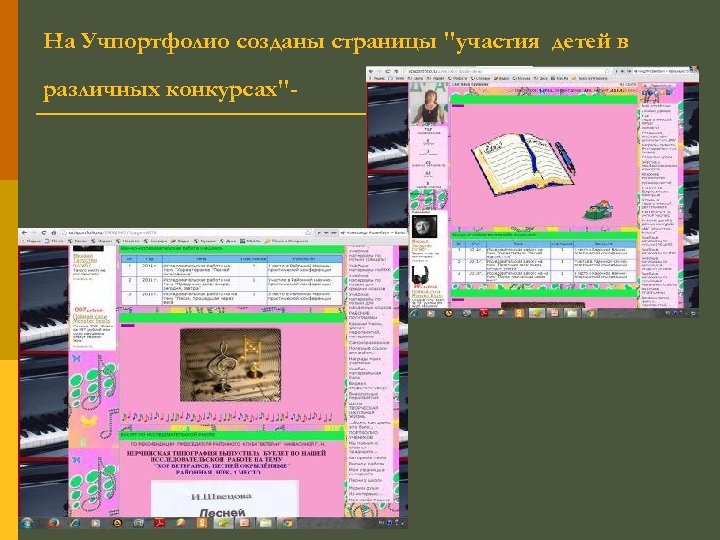
Task: Launch Firefox from the lower-left screenshot's taskbar
Action: pyautogui.click(x=54, y=523)
